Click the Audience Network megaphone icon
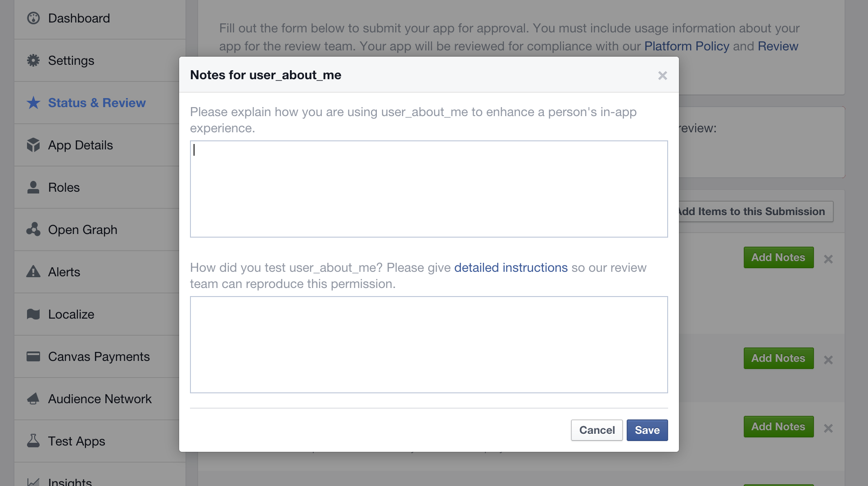868x486 pixels. (33, 399)
